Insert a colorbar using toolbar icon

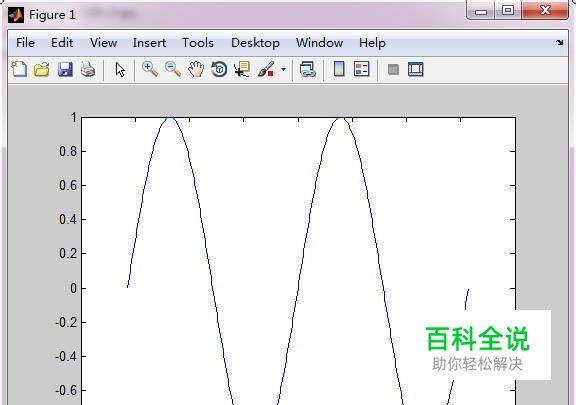pos(339,69)
